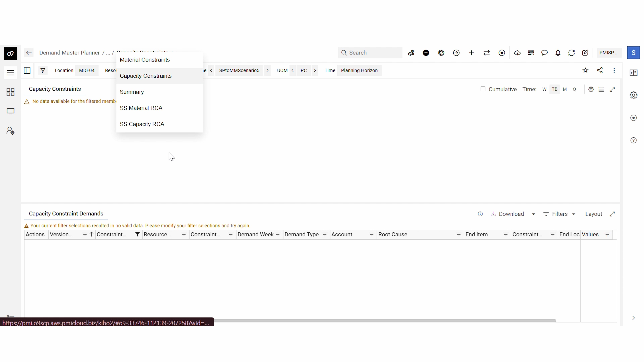This screenshot has width=644, height=362.
Task: Open the hamburger navigation menu
Action: (x=10, y=73)
